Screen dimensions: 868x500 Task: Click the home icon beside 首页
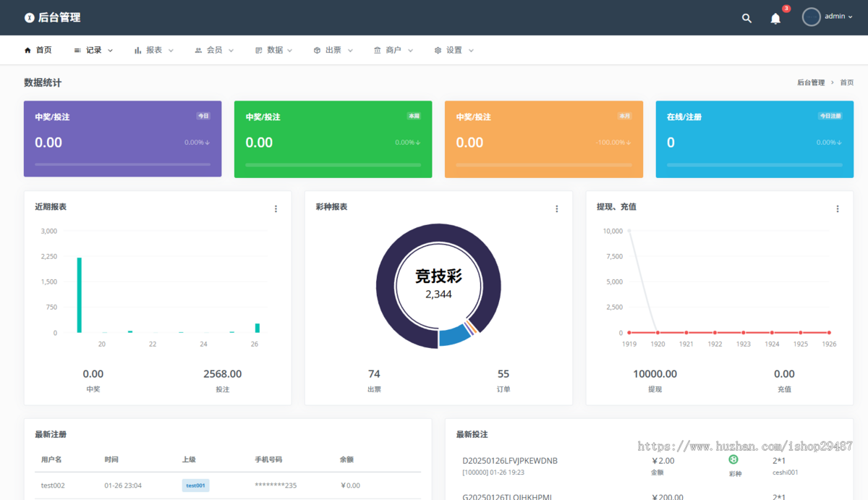pos(28,51)
